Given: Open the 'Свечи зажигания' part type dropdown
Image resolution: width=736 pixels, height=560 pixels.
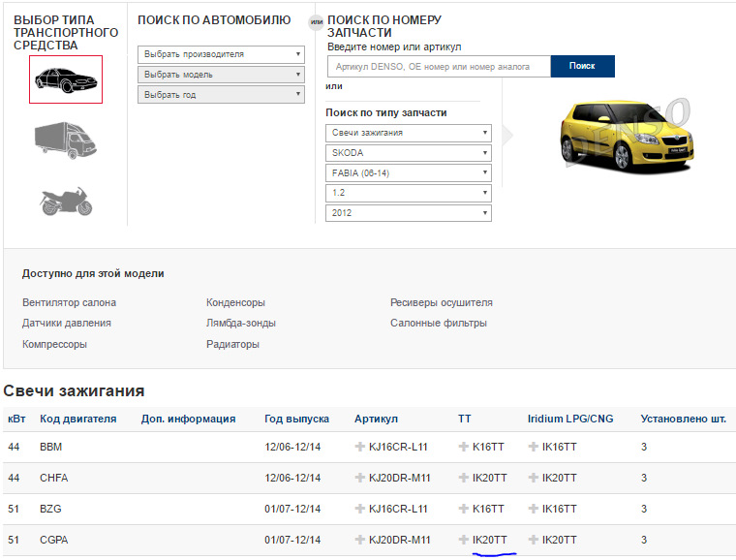Looking at the screenshot, I should (409, 133).
